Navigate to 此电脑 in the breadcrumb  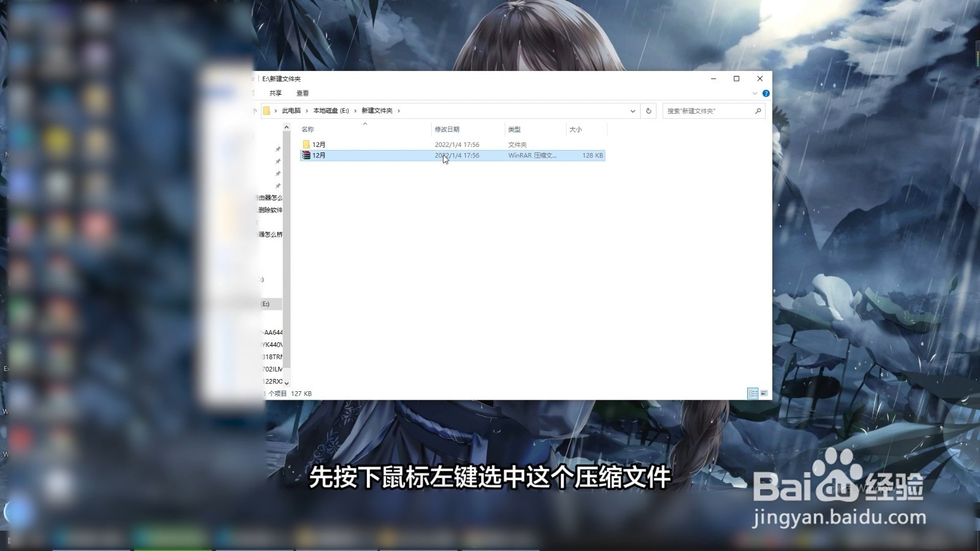[x=292, y=111]
